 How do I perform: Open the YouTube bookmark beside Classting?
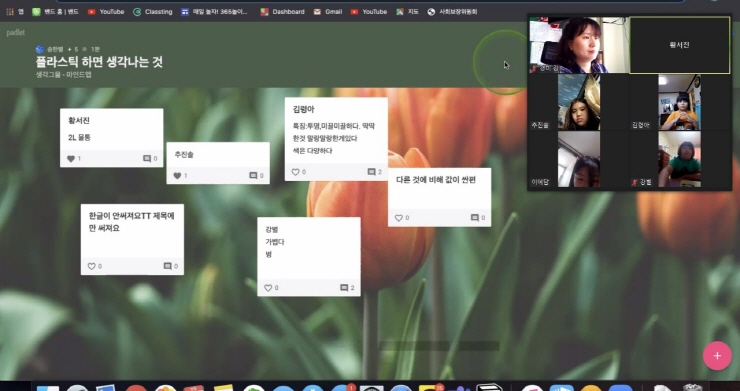click(106, 12)
